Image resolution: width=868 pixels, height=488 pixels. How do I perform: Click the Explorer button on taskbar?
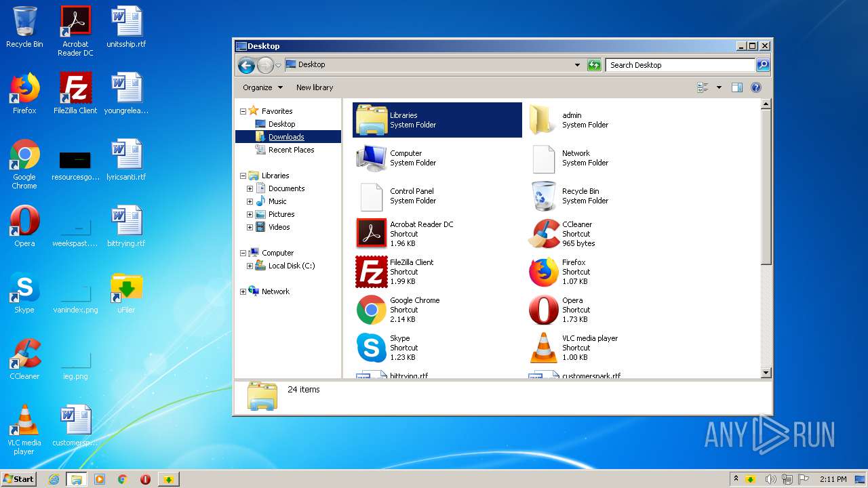pos(77,479)
